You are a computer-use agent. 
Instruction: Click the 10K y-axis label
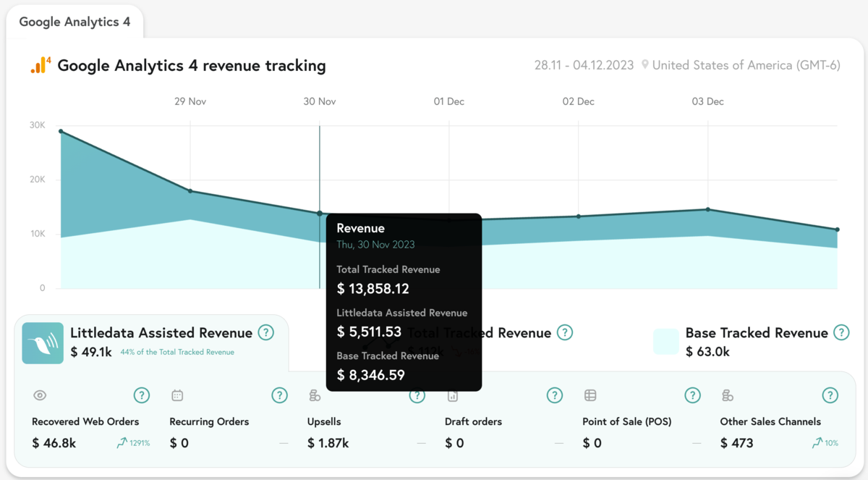pos(38,234)
